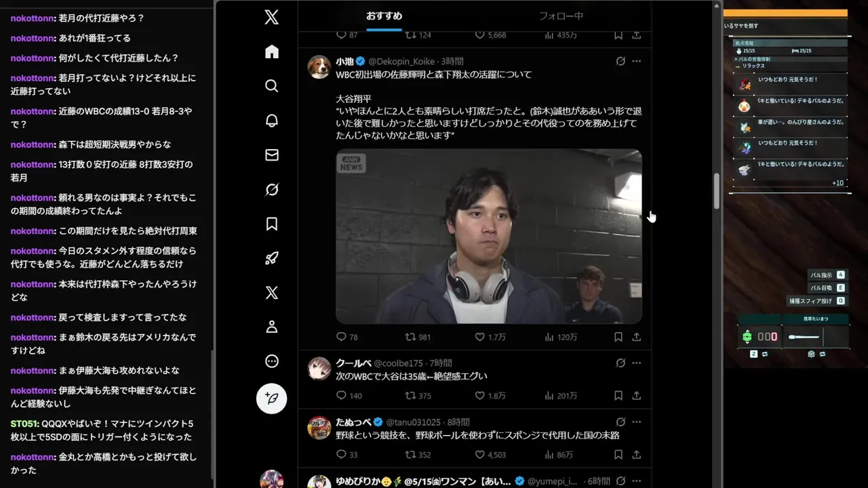Click the page vertical scrollbar thumb
Screen dimensions: 868x488
(716, 191)
